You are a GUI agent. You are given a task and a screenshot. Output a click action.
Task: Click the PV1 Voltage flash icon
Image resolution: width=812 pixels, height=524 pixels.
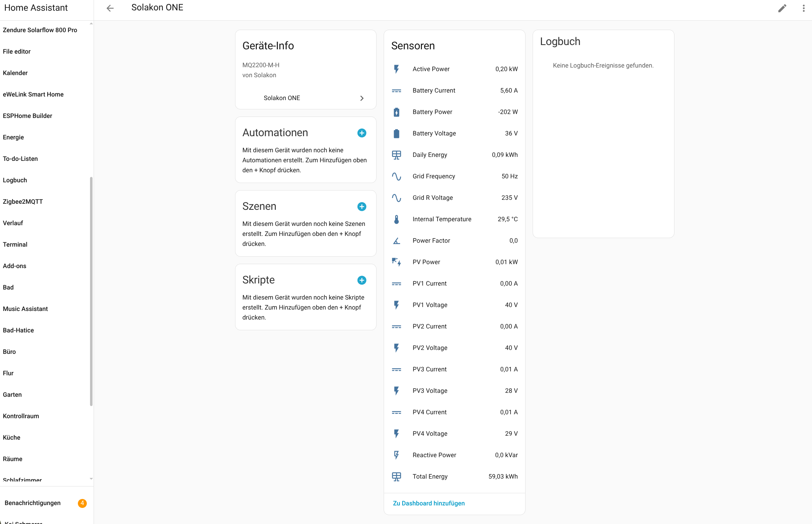397,305
